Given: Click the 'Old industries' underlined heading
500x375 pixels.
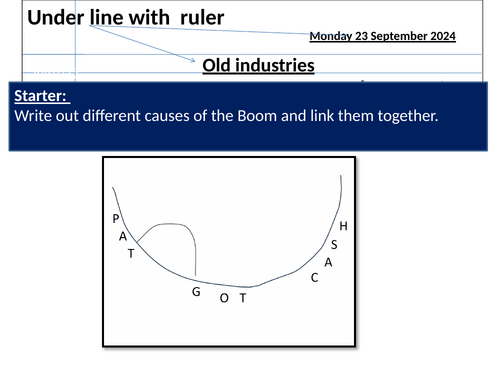Looking at the screenshot, I should tap(258, 65).
